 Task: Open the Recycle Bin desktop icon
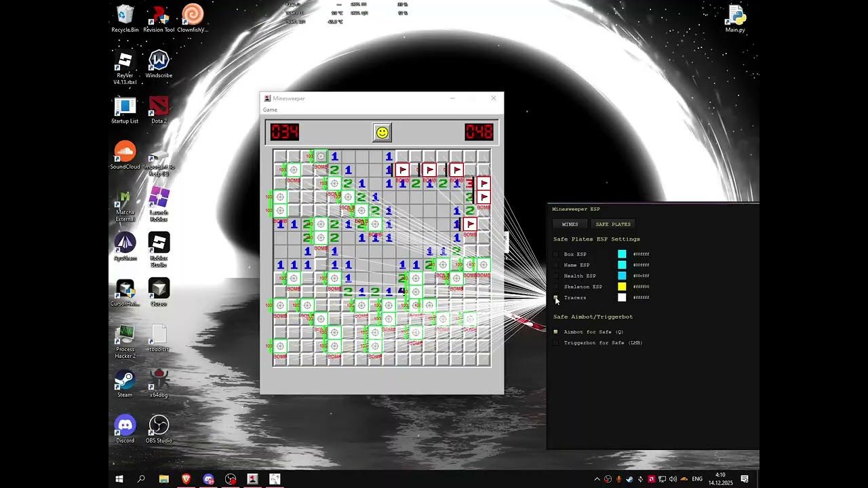pos(125,18)
